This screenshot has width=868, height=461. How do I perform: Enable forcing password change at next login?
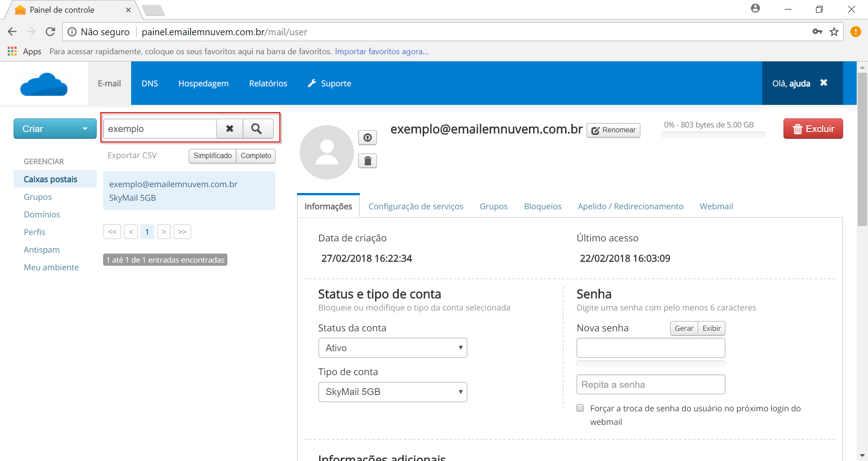point(580,408)
